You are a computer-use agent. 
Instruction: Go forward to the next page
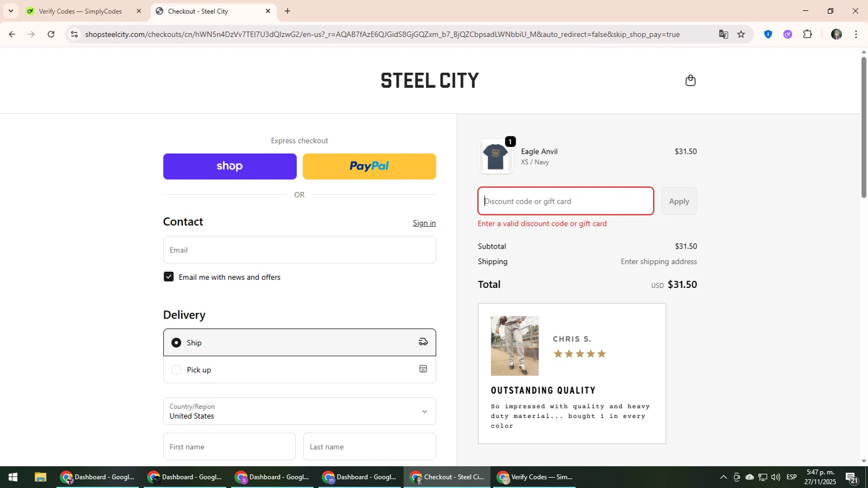tap(31, 34)
